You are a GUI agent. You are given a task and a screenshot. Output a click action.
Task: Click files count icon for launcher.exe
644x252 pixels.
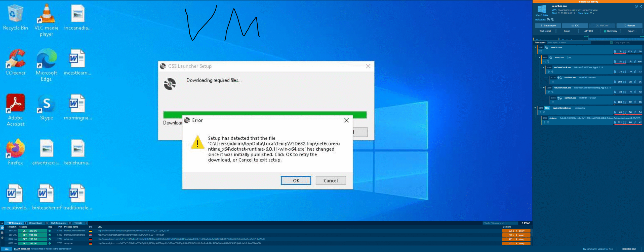(x=615, y=51)
